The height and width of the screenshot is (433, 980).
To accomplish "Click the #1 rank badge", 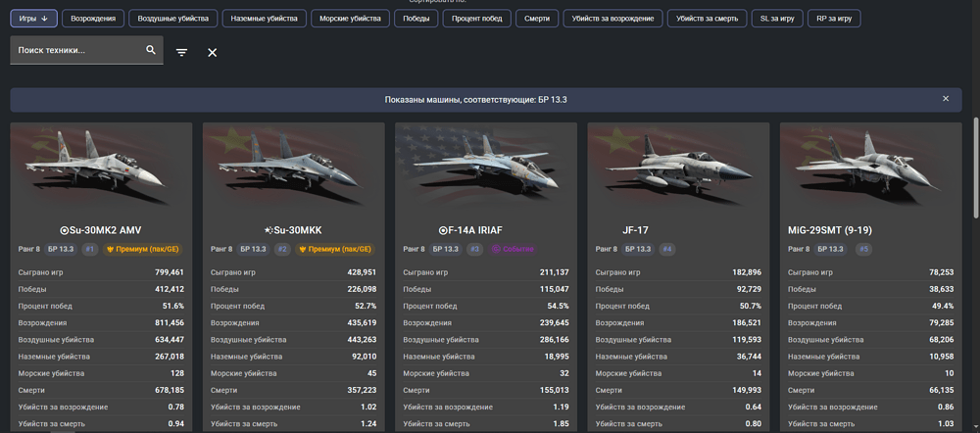I will [90, 249].
